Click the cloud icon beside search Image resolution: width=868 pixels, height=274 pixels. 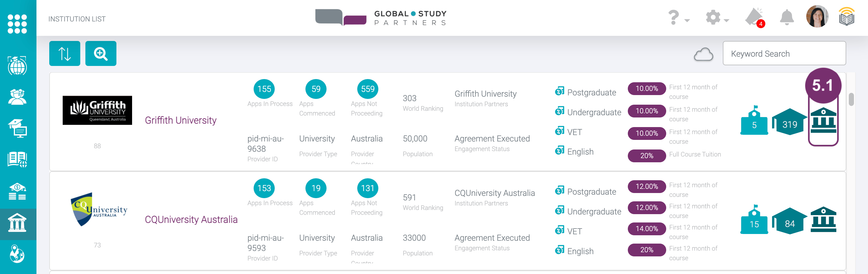(703, 54)
